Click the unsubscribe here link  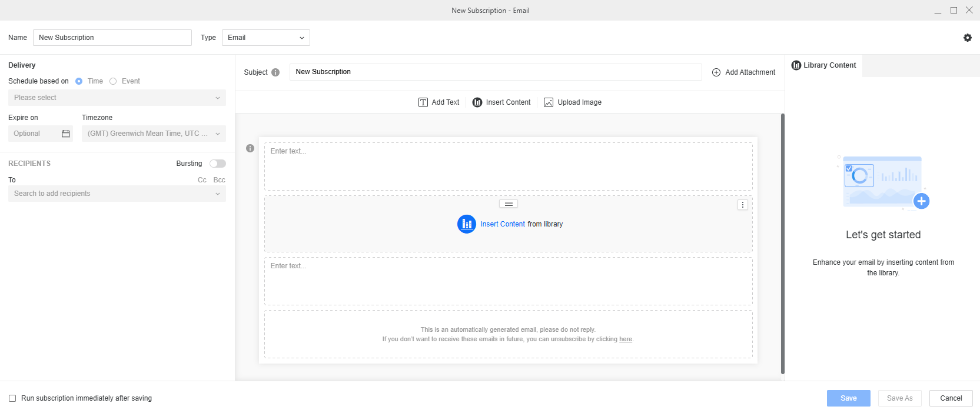[626, 339]
